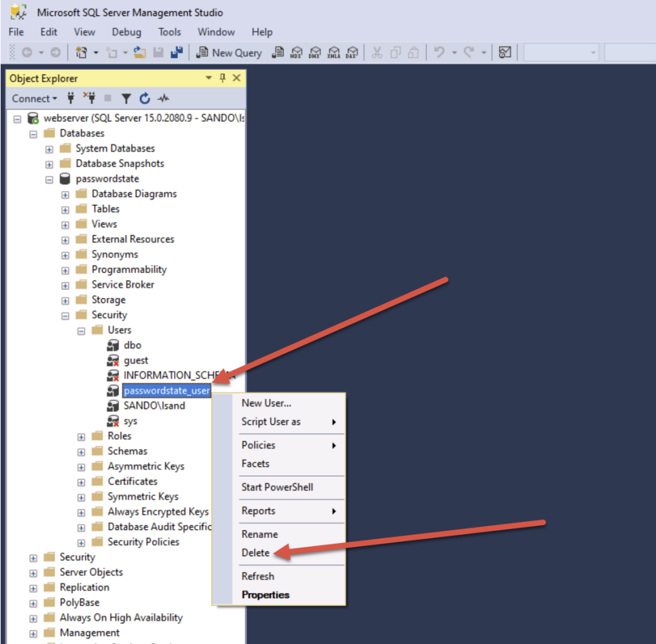Expand the Server Objects folder
This screenshot has height=644, width=656.
34,574
